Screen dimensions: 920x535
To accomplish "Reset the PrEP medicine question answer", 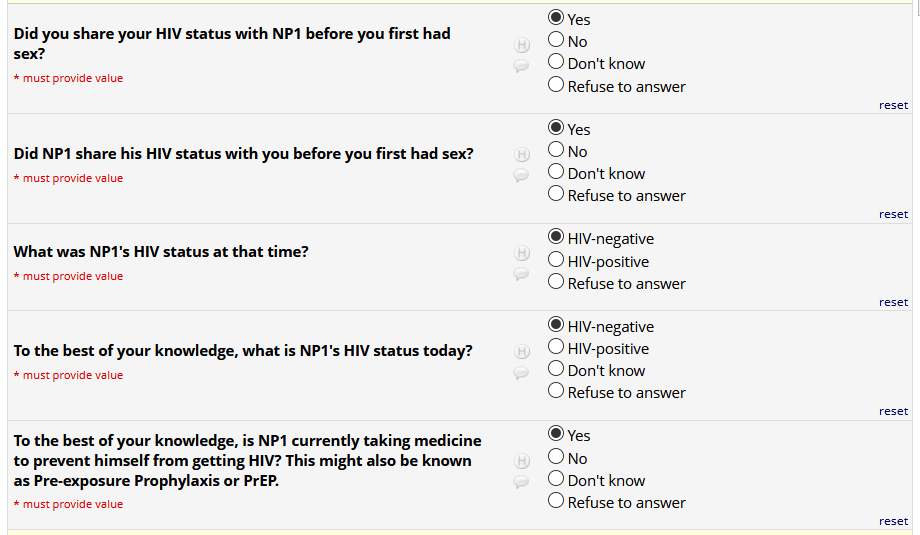I will [x=893, y=521].
